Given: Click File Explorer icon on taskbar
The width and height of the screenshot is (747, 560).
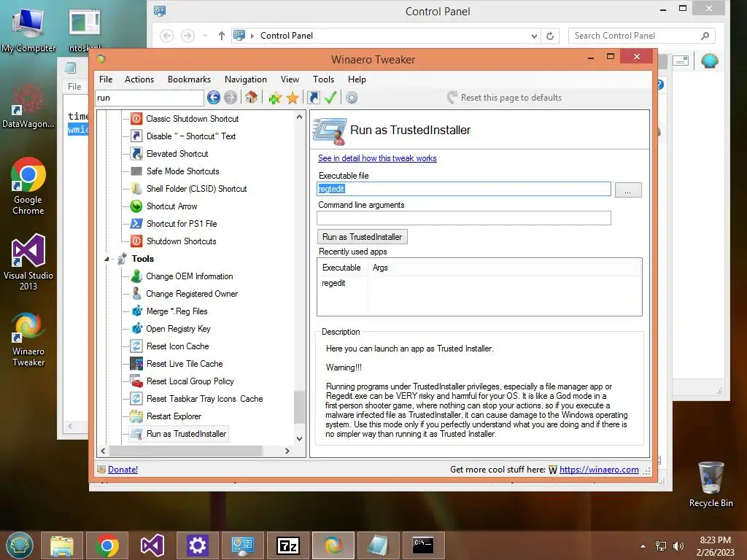Looking at the screenshot, I should [x=62, y=545].
